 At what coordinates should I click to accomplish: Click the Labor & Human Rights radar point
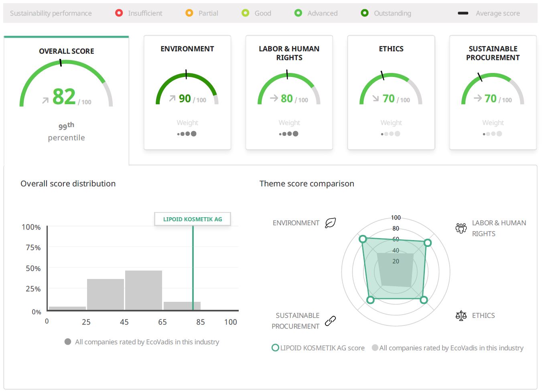coord(428,242)
